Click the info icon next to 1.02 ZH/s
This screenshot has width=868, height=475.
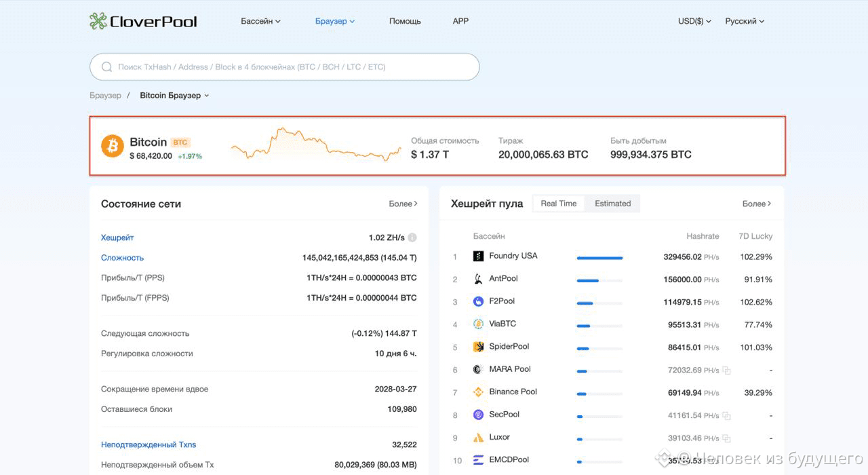[412, 237]
